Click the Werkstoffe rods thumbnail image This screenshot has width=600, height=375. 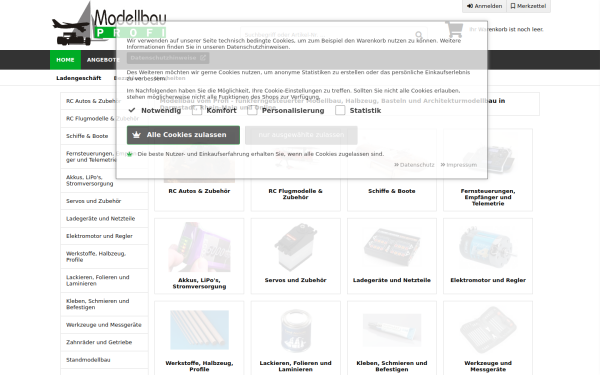[x=199, y=330]
